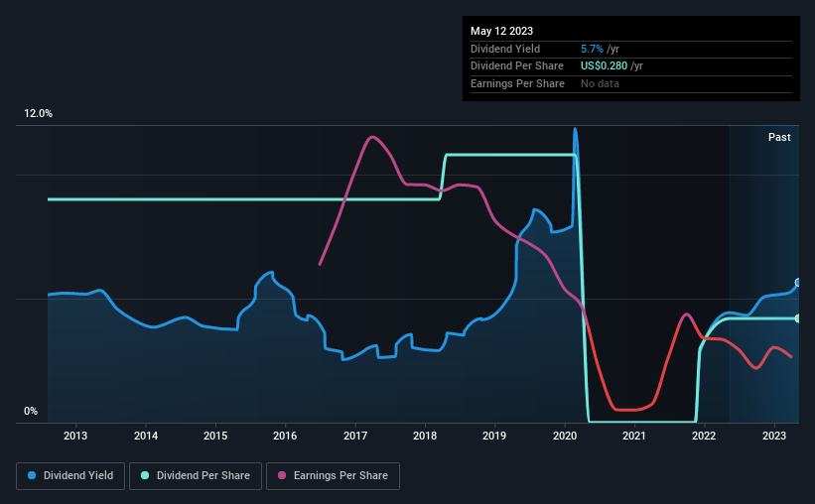
Task: Toggle the Dividend Yield legend button
Action: click(x=70, y=476)
